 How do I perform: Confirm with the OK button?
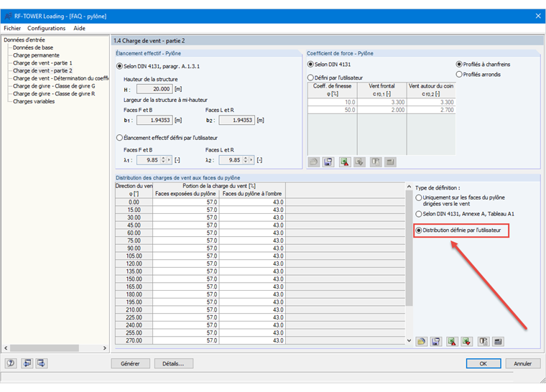(483, 363)
